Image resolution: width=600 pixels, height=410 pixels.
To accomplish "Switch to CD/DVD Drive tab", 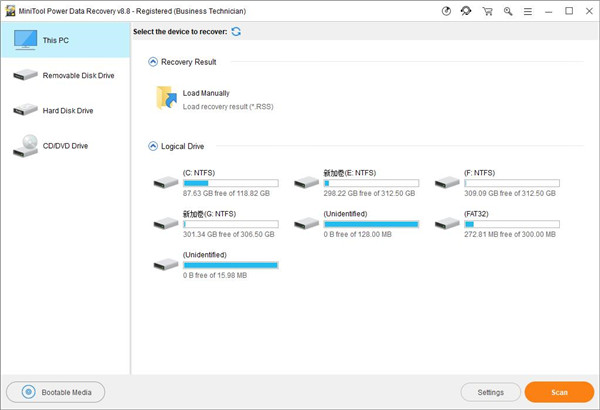I will (65, 146).
